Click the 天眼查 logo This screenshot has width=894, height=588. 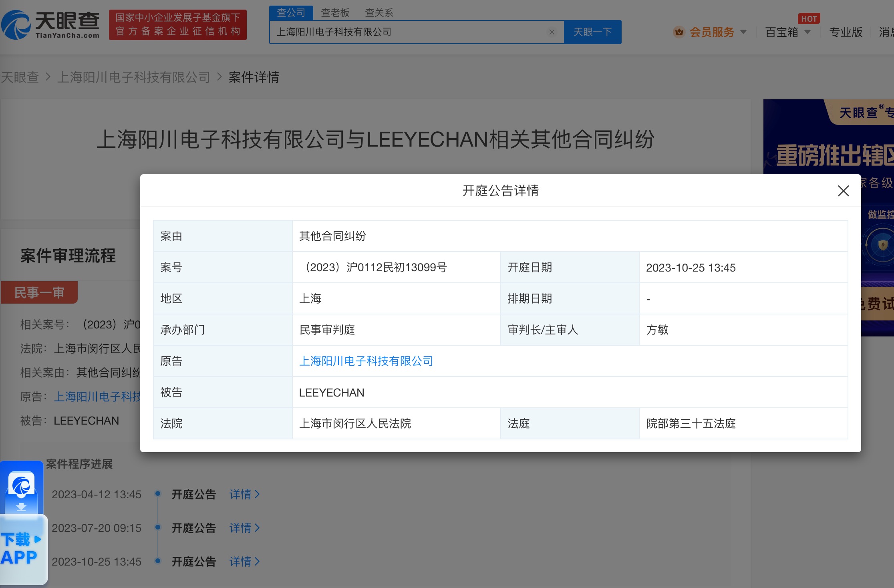pyautogui.click(x=50, y=25)
